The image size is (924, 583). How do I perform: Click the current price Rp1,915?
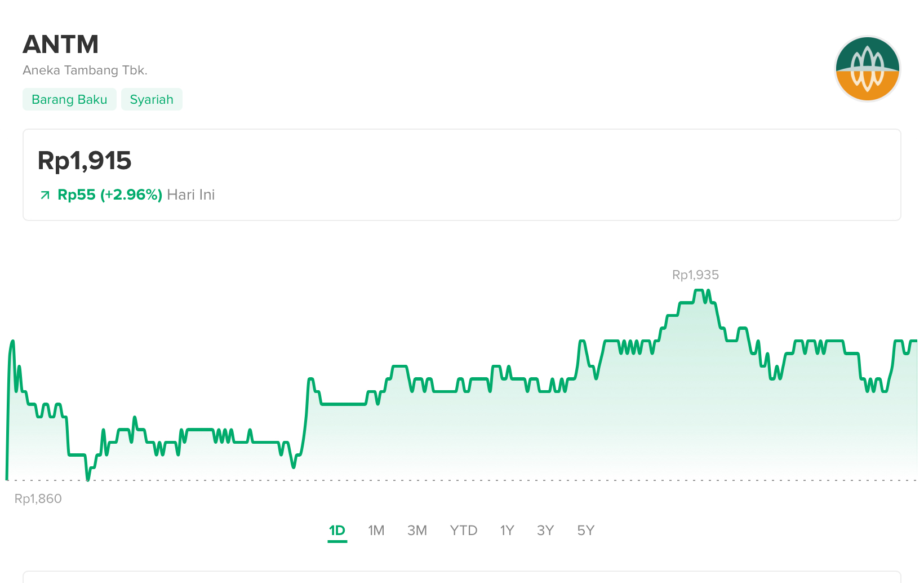pyautogui.click(x=85, y=161)
